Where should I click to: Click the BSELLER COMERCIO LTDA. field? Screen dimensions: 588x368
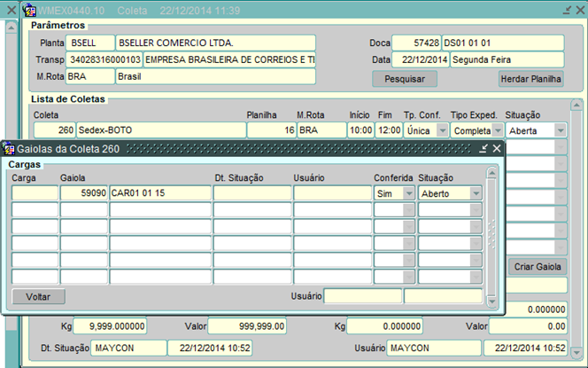[x=215, y=43]
